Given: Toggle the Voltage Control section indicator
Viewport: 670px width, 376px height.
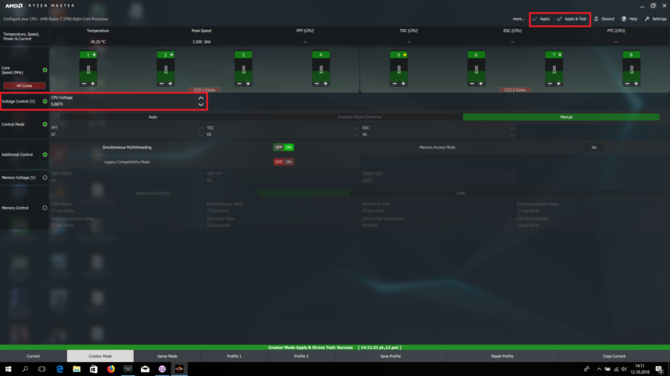Looking at the screenshot, I should point(45,101).
